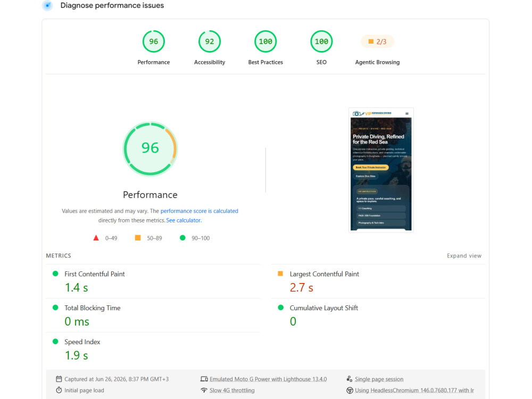The height and width of the screenshot is (399, 532).
Task: Click Cumulative Layout Shift metric label
Action: pos(323,307)
